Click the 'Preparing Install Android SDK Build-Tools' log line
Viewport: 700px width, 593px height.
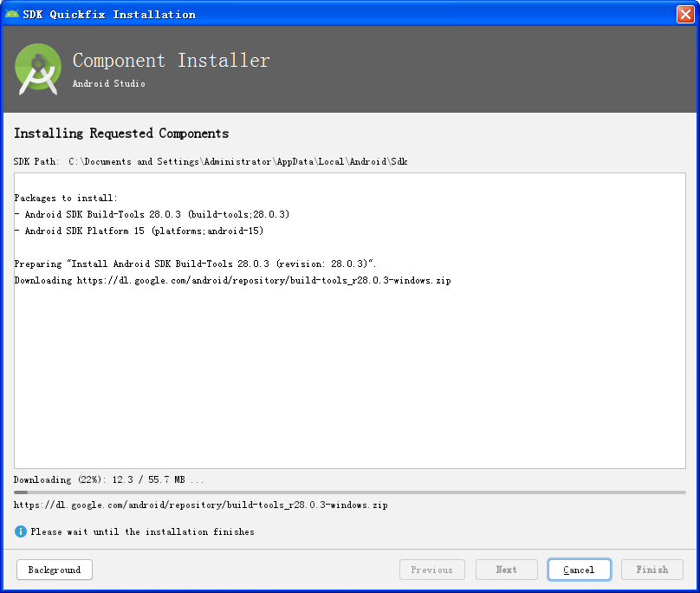[x=195, y=264]
